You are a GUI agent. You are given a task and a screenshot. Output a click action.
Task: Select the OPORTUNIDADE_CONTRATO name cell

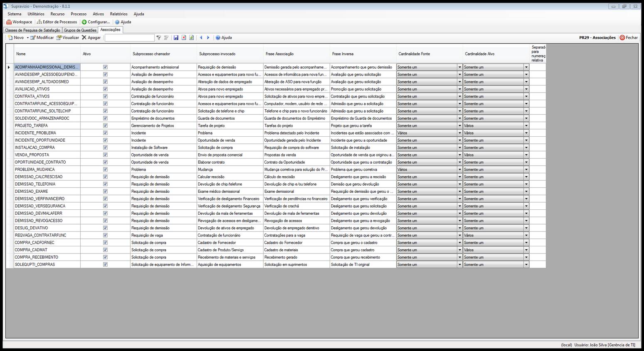[47, 162]
